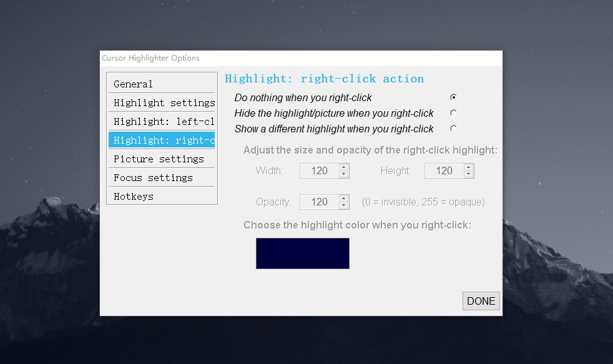This screenshot has width=613, height=364.
Task: Click the "Cursor Highlighter Options" window title
Action: tap(150, 58)
